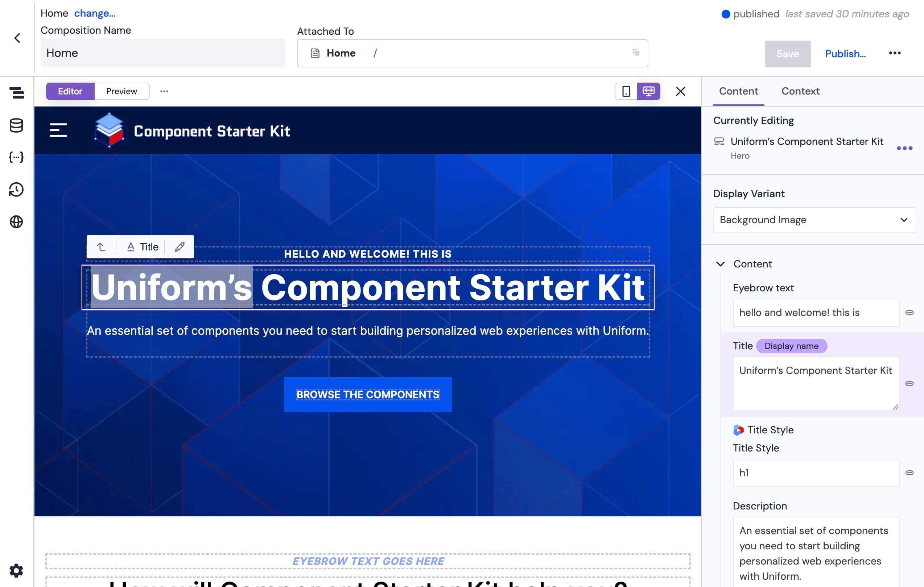Image resolution: width=924 pixels, height=587 pixels.
Task: Open hamburger menu in site preview
Action: point(58,130)
